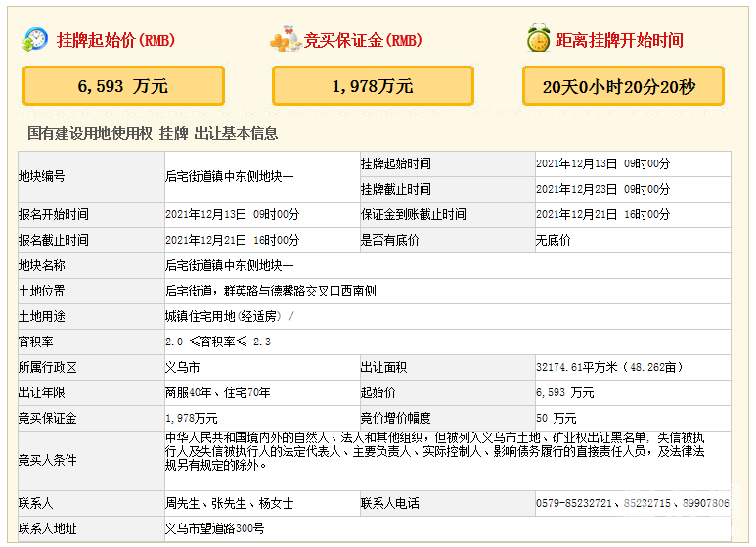Click the 1,978万元 deposit amount box

click(x=373, y=86)
